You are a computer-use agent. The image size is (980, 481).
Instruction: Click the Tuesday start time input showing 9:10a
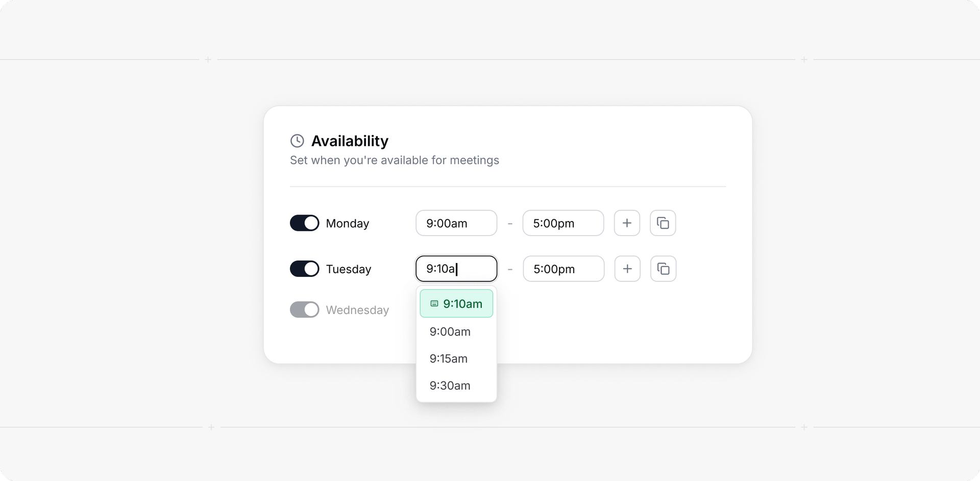point(456,269)
